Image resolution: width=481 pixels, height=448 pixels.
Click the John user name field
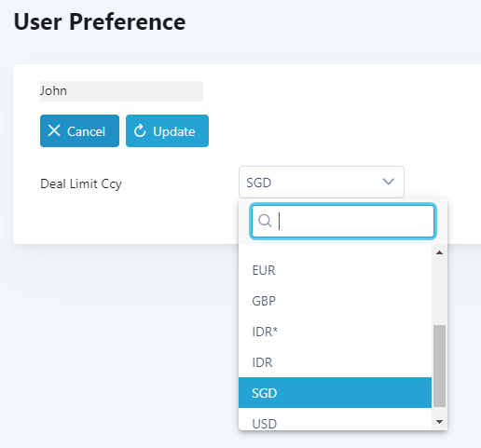tap(121, 91)
